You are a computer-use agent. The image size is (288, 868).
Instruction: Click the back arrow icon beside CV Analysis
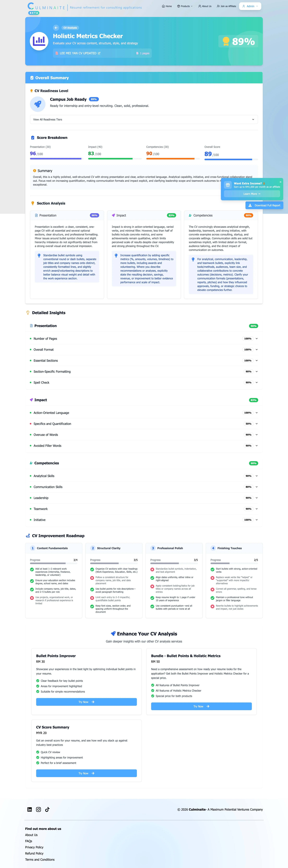pos(56,28)
